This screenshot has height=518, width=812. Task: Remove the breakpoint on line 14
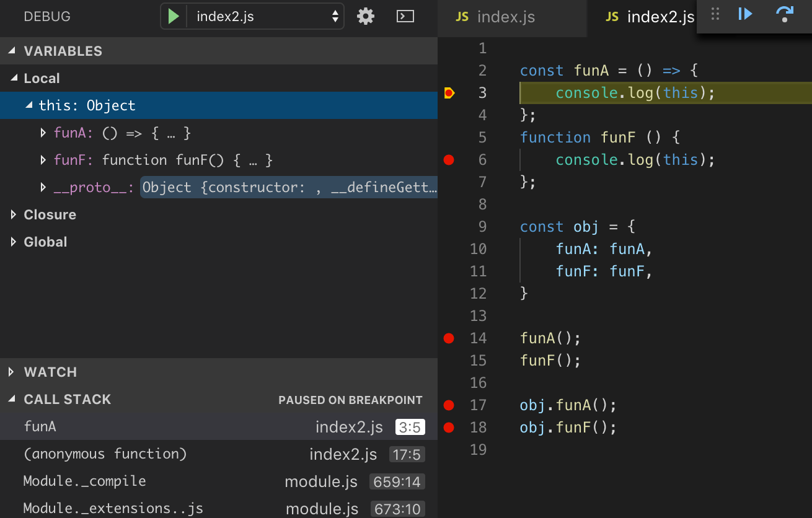tap(449, 338)
